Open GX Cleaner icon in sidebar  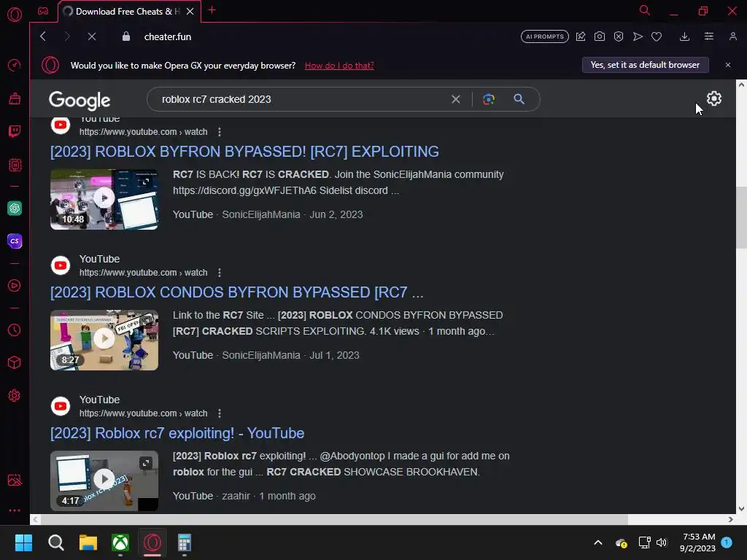[x=15, y=98]
